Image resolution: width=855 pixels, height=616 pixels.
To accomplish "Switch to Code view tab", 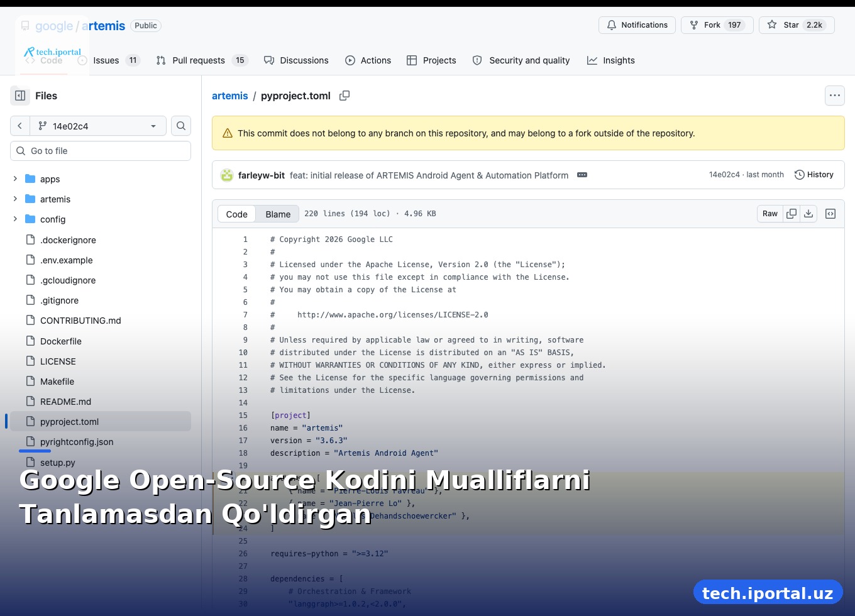I will click(237, 214).
